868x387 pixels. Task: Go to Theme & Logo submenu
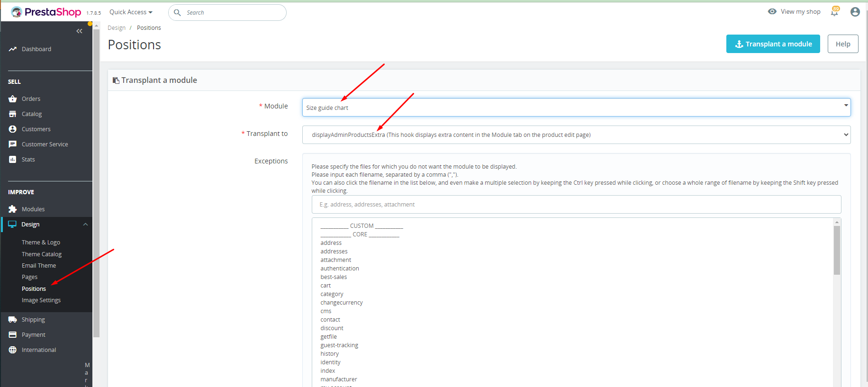click(x=41, y=243)
